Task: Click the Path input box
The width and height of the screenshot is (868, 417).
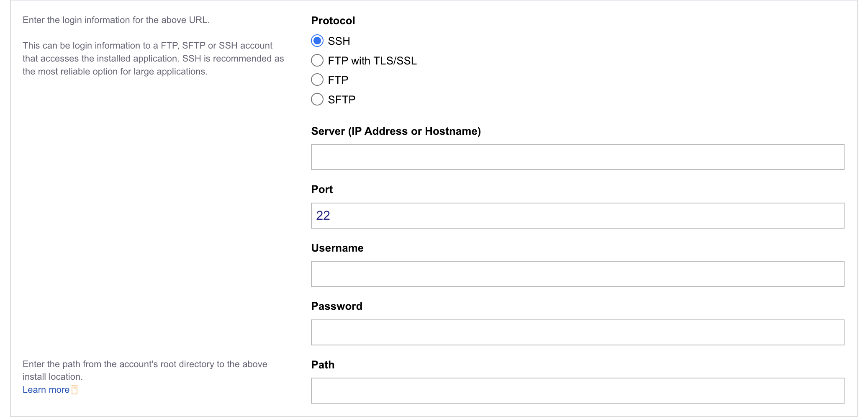Action: (x=578, y=390)
